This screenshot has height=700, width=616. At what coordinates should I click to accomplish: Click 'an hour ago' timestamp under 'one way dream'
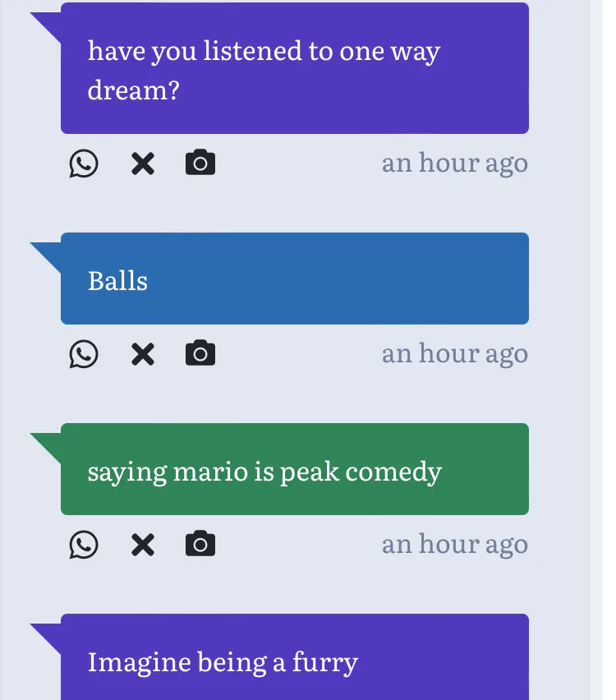454,163
